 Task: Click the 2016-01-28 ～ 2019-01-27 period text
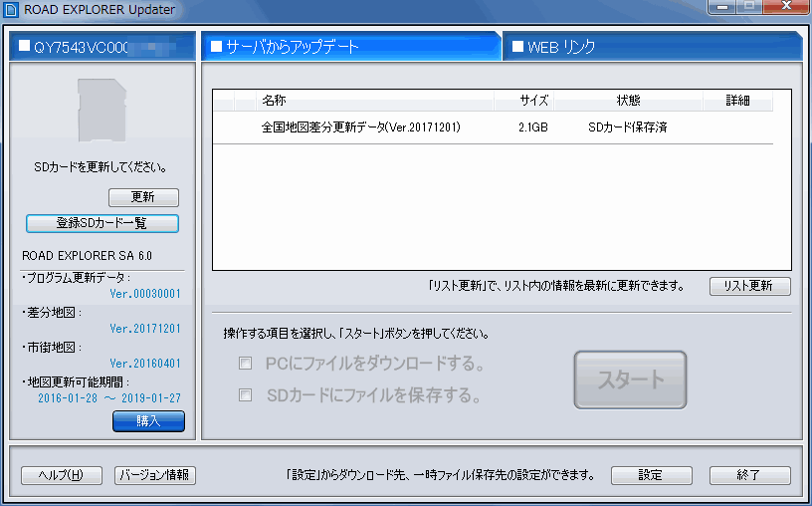pyautogui.click(x=109, y=398)
